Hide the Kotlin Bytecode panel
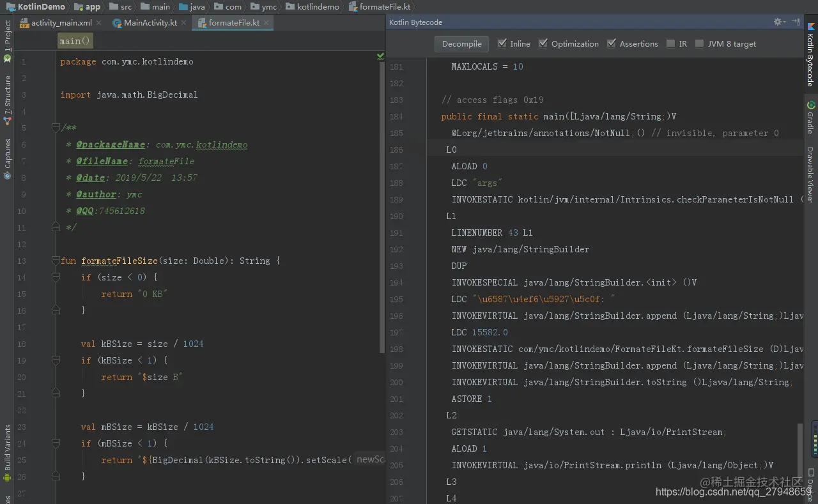Screen dimensions: 818x504 796,22
